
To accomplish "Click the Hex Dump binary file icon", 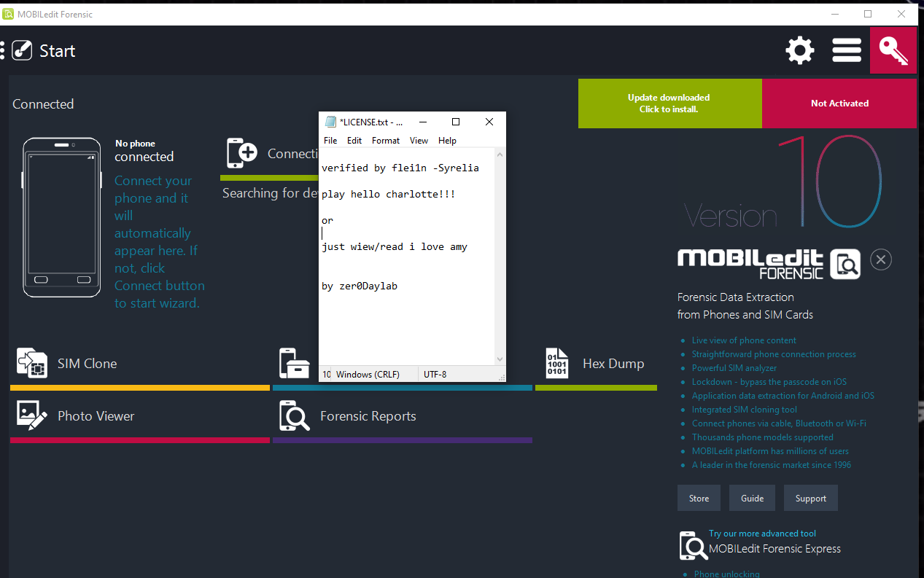I will tap(556, 363).
